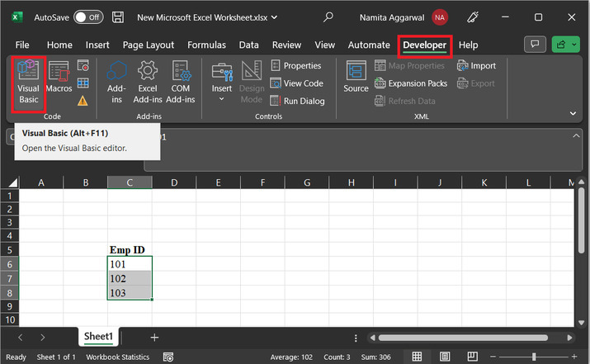
Task: Switch to the Formulas tab
Action: [206, 45]
